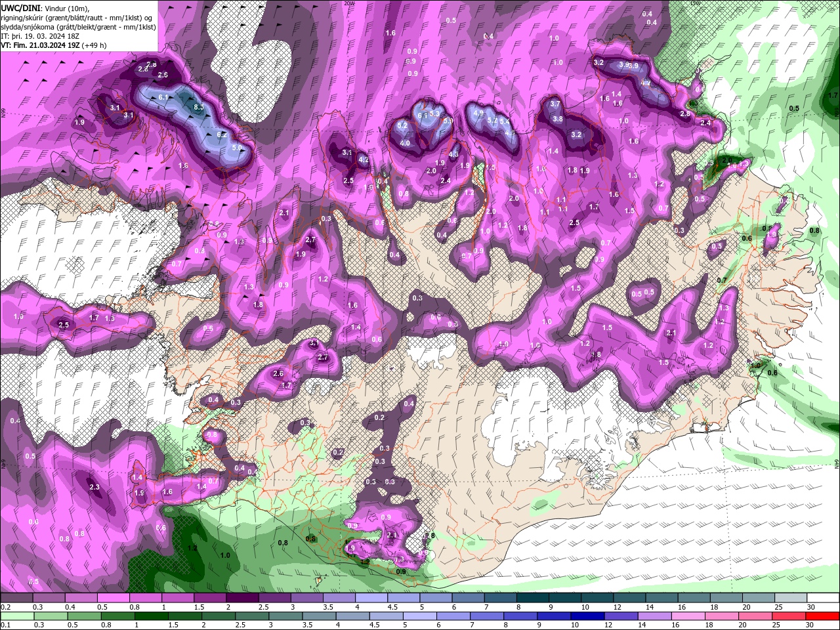
Task: Click the 'IT: þri. 19. 03. 2024 18Z' line
Action: (x=41, y=35)
